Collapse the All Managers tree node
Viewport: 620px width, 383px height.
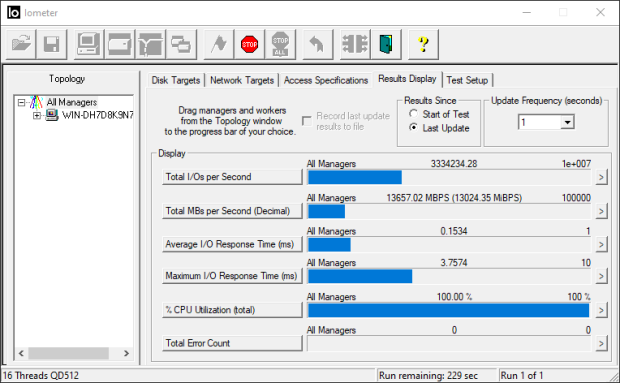tap(21, 103)
